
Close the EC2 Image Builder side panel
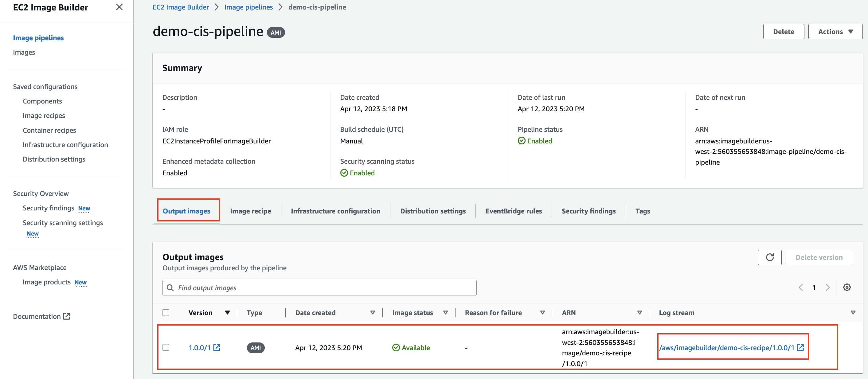point(119,7)
